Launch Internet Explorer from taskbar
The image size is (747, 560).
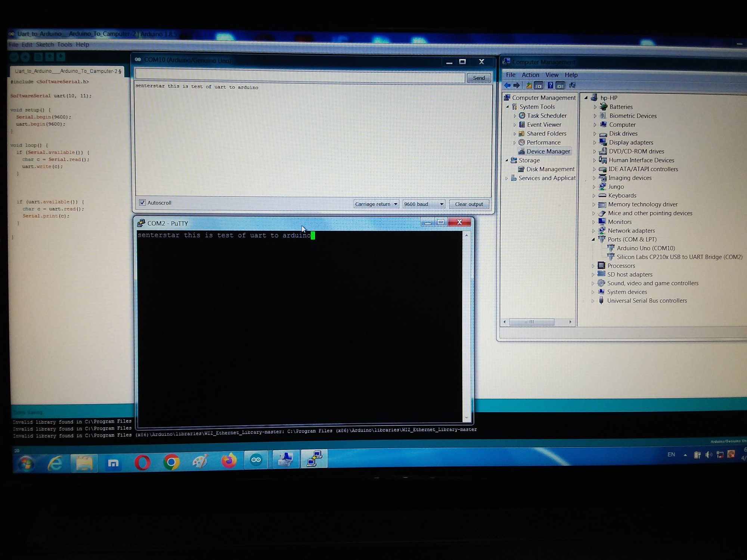[55, 463]
